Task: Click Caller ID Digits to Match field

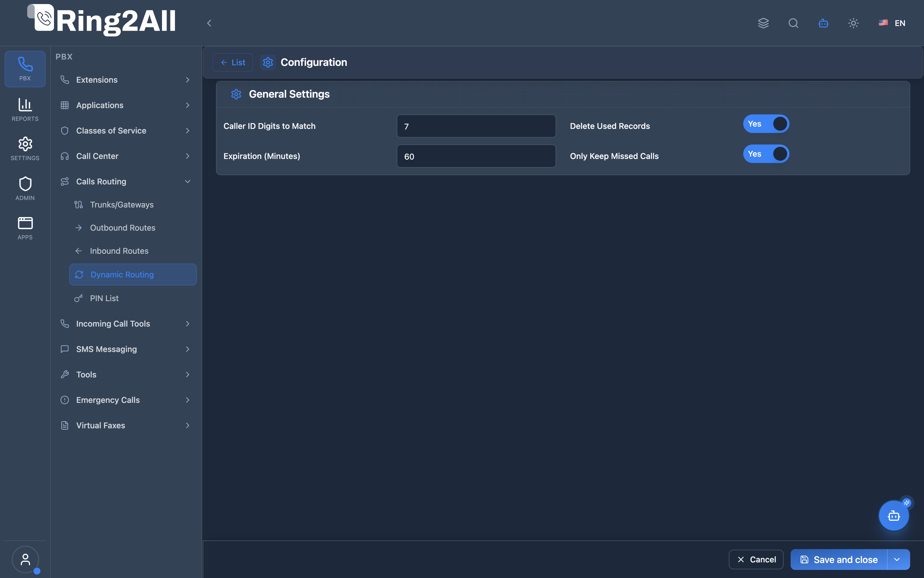Action: coord(476,126)
